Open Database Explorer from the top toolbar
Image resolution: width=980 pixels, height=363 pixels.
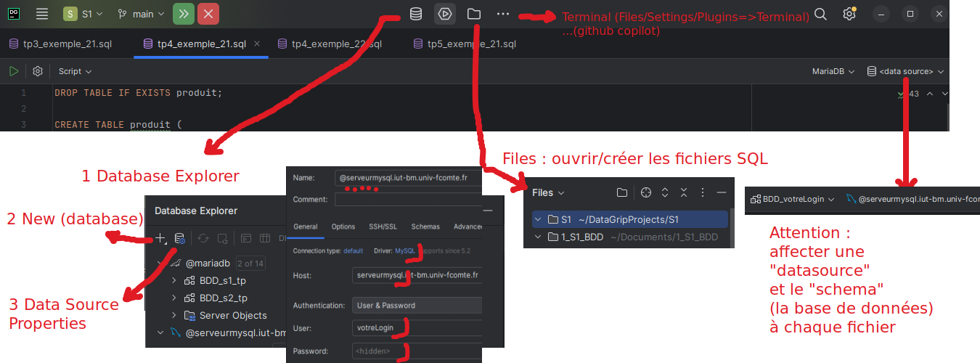[415, 14]
